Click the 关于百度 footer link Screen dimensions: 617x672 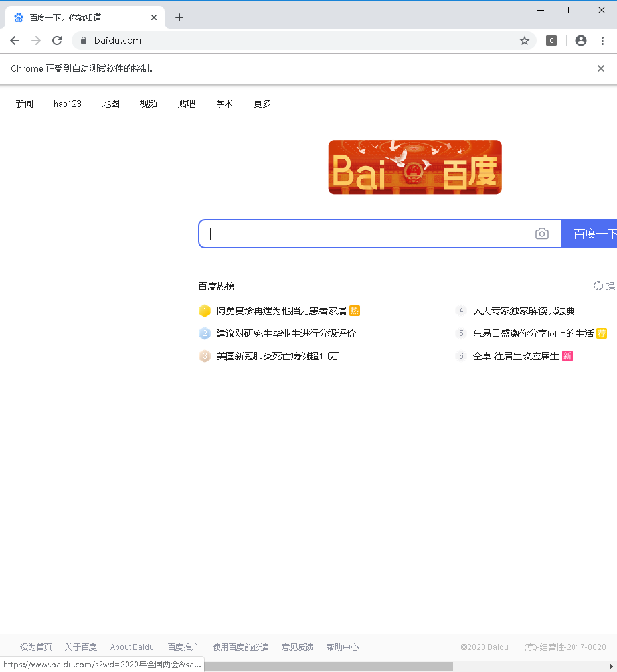(80, 647)
